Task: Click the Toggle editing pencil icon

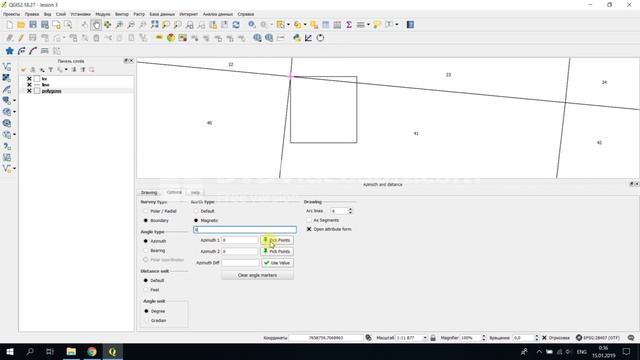Action: pyautogui.click(x=21, y=38)
